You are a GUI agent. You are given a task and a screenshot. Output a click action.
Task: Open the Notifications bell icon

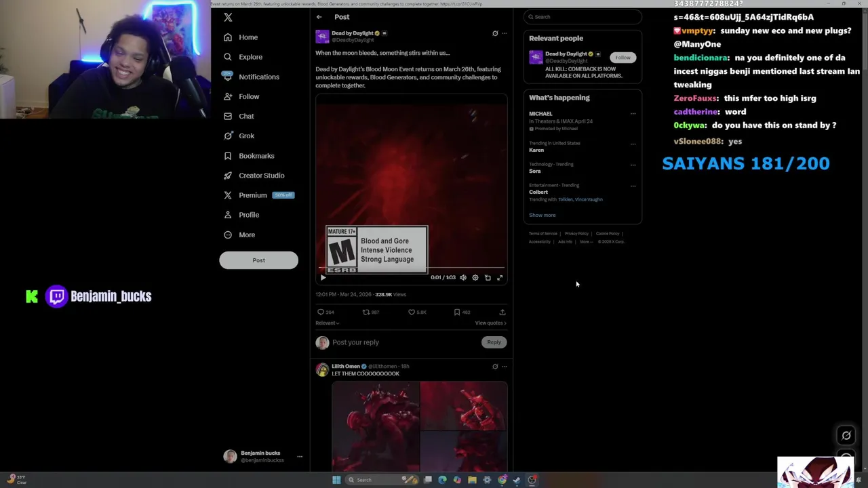[x=228, y=77]
